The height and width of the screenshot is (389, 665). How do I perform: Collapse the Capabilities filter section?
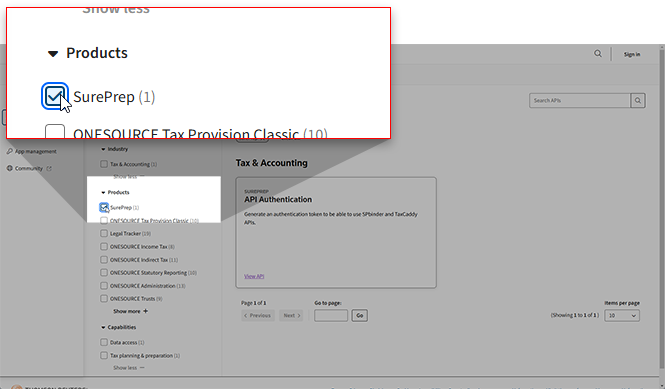(103, 327)
